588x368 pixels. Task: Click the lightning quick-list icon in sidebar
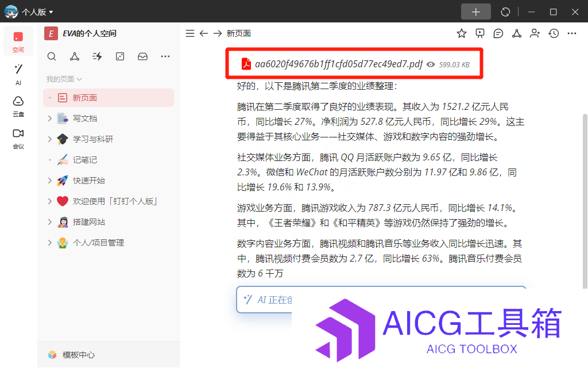97,56
